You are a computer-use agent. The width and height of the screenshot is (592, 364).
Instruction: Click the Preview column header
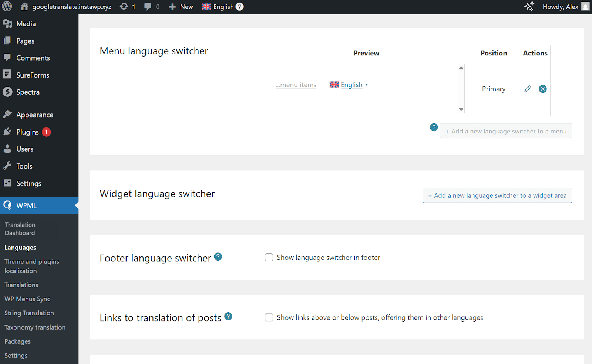366,53
